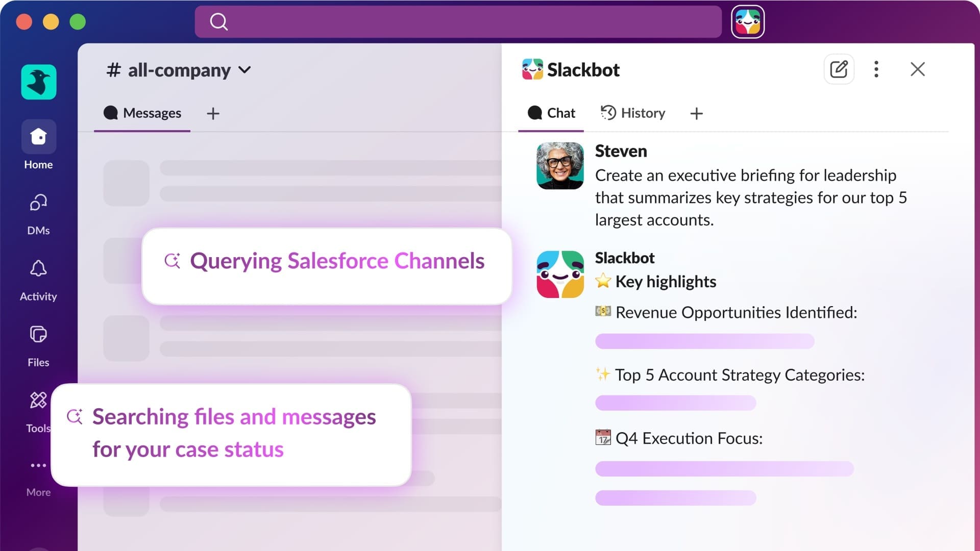
Task: Open channel options via the all-company chevron
Action: click(244, 70)
